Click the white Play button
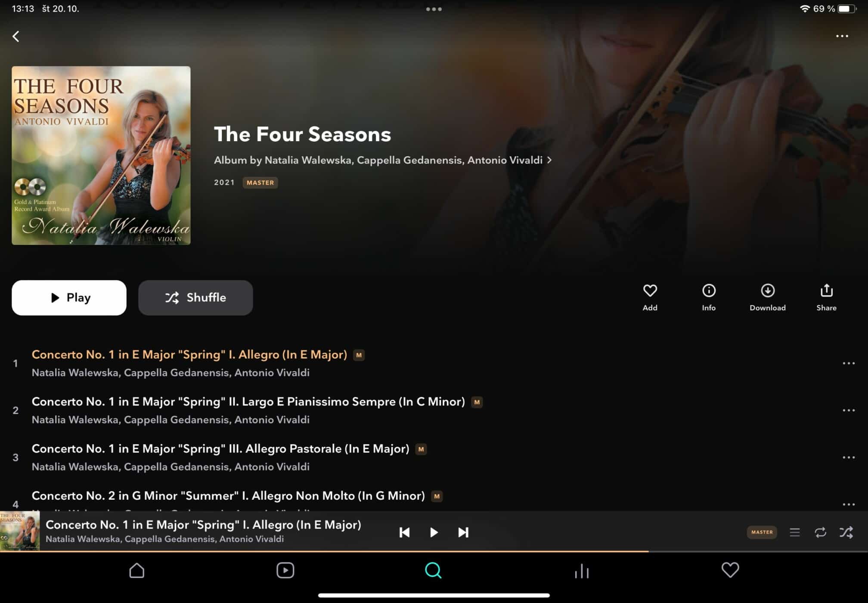 tap(69, 298)
